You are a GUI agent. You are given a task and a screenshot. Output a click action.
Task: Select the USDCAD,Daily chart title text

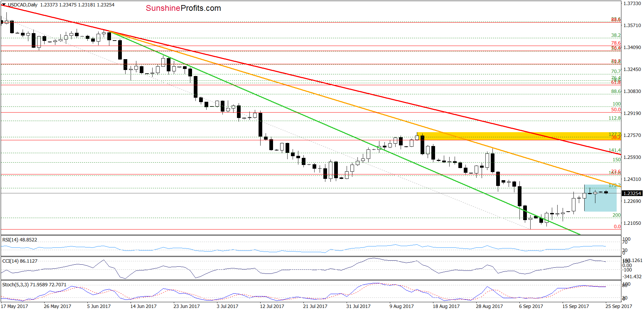coord(23,5)
